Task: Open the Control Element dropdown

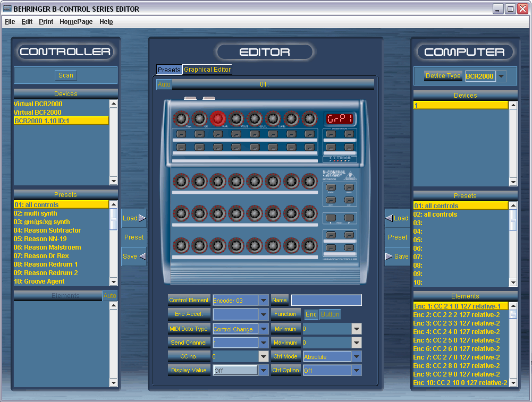Action: pyautogui.click(x=263, y=301)
